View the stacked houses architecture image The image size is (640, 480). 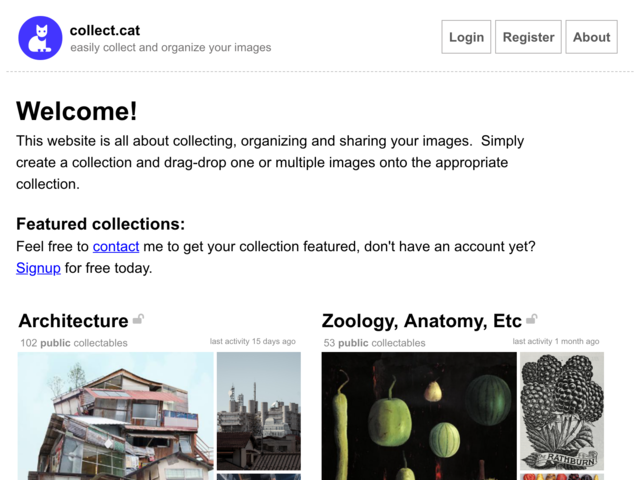[x=116, y=416]
